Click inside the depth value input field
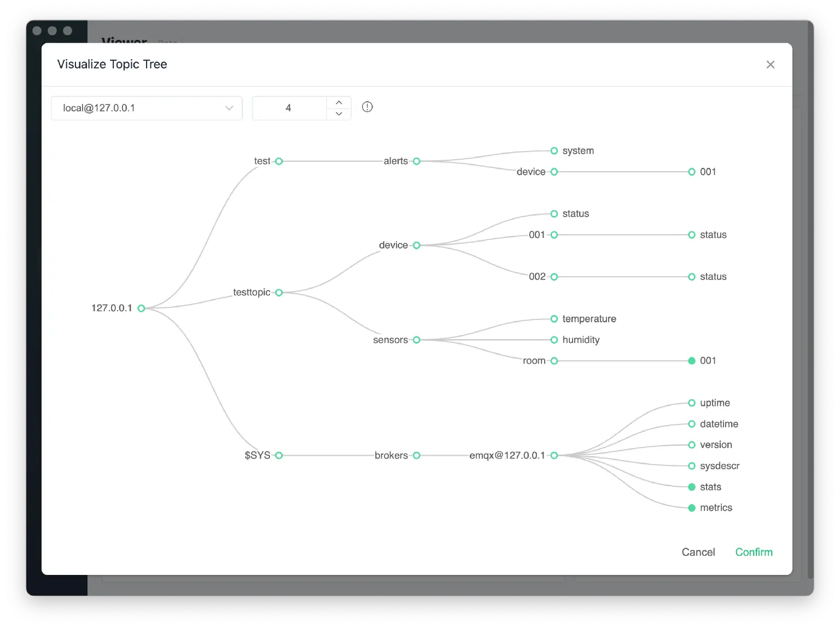Image resolution: width=840 pixels, height=628 pixels. (x=288, y=108)
